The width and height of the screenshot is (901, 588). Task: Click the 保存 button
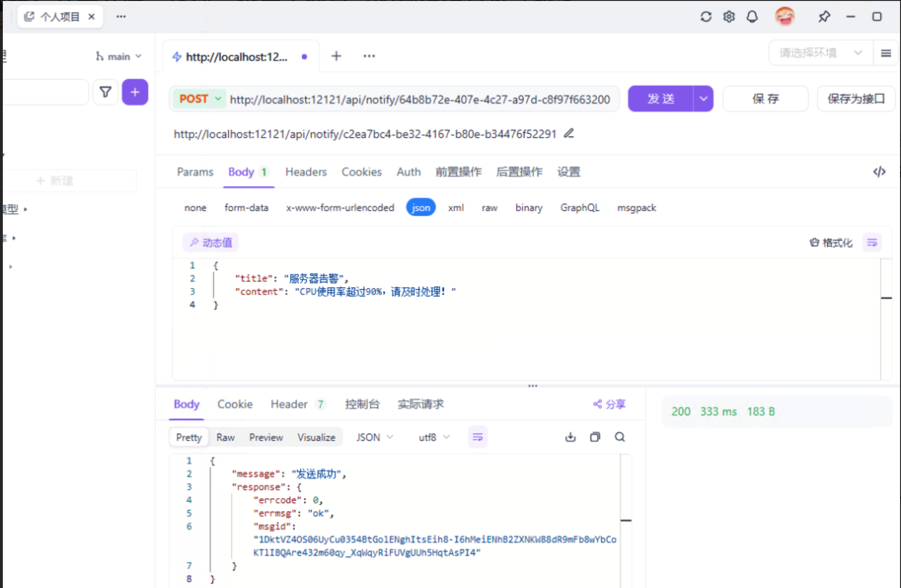[x=765, y=99]
